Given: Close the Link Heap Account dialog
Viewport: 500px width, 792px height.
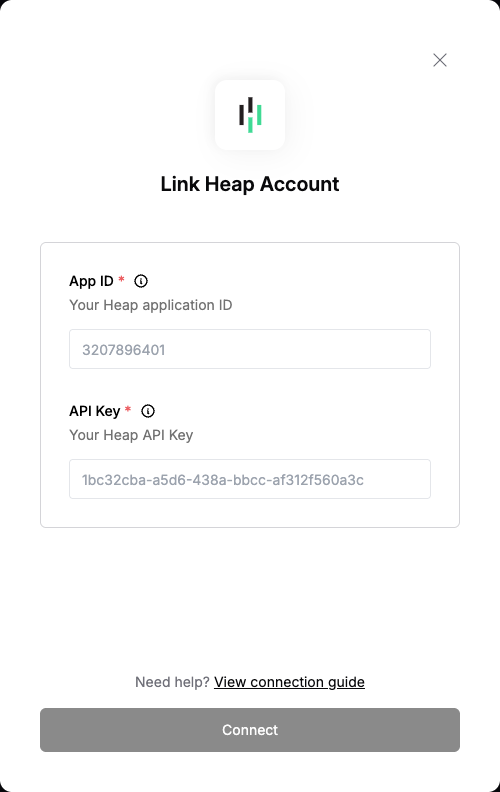Looking at the screenshot, I should pos(440,60).
